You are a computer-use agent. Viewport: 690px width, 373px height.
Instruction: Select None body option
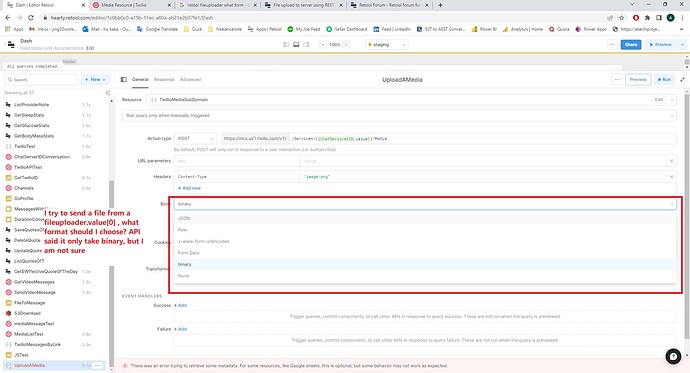click(x=425, y=276)
